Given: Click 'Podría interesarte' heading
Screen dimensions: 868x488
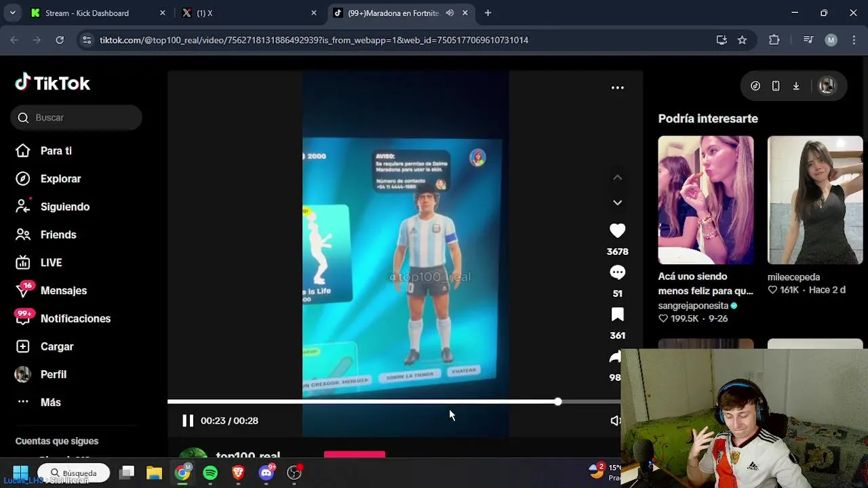Looking at the screenshot, I should pos(708,118).
